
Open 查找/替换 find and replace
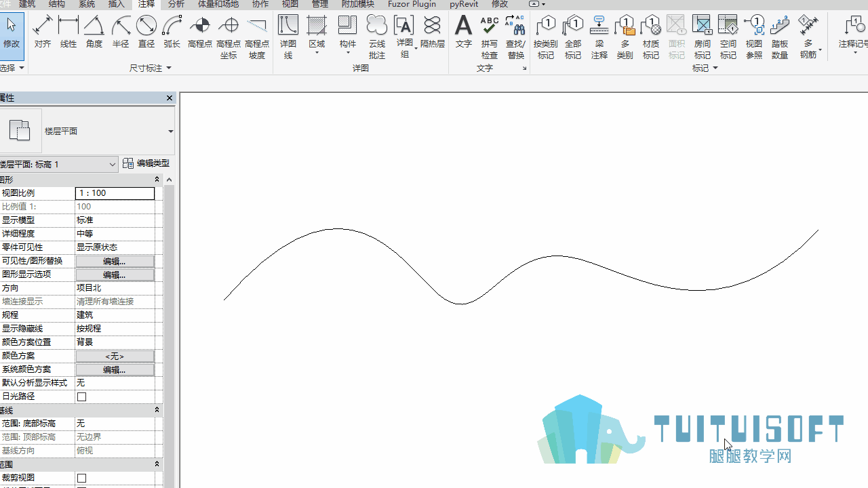(516, 37)
